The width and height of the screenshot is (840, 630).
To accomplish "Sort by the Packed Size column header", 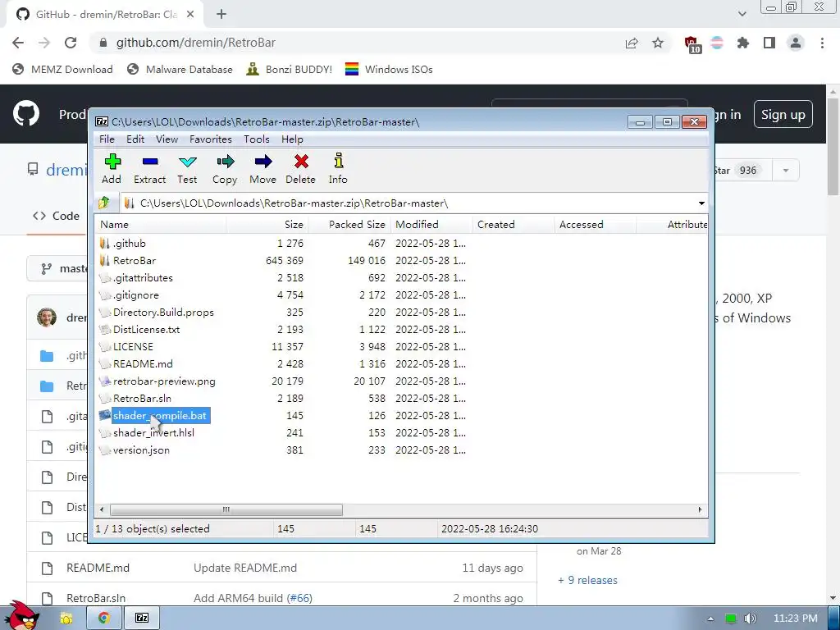I will (349, 225).
